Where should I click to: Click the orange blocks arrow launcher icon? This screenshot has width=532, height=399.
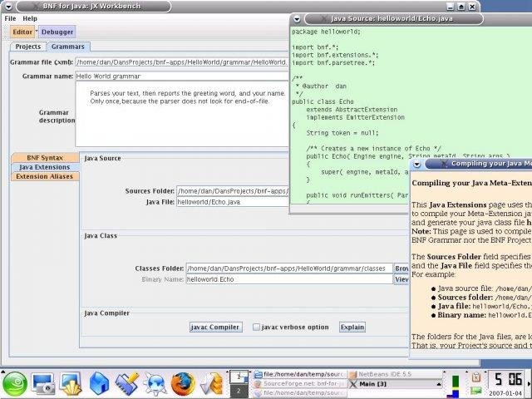click(x=211, y=384)
